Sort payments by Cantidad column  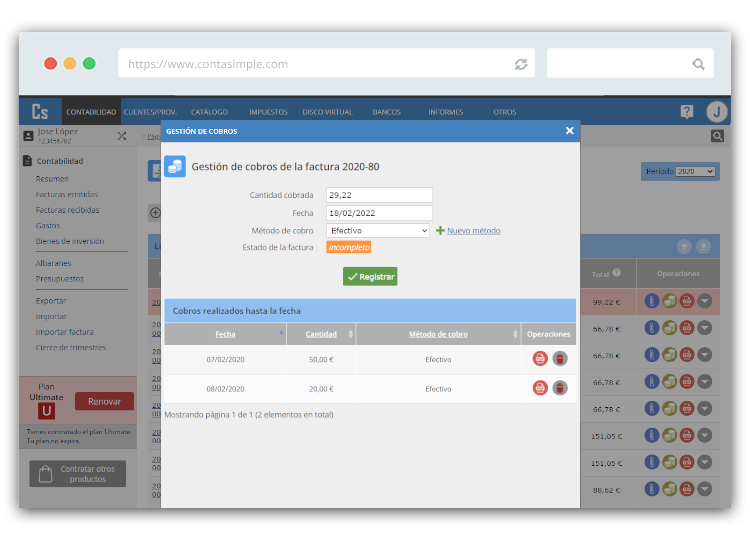tap(321, 334)
